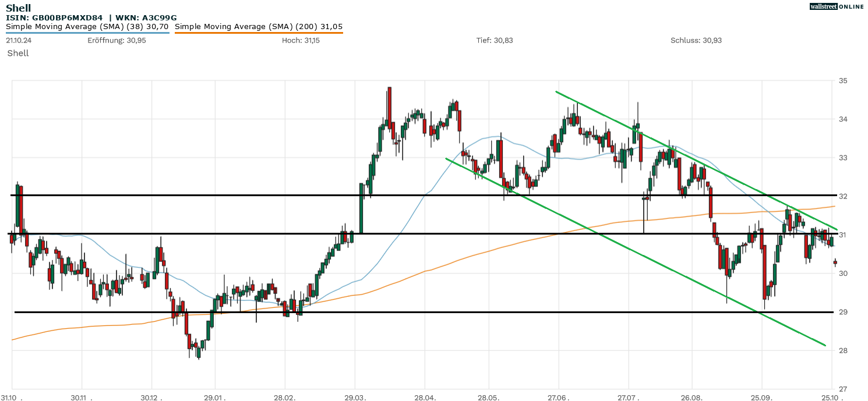Click the 27.06. date axis label
Screen dimensions: 868x401
pyautogui.click(x=559, y=396)
